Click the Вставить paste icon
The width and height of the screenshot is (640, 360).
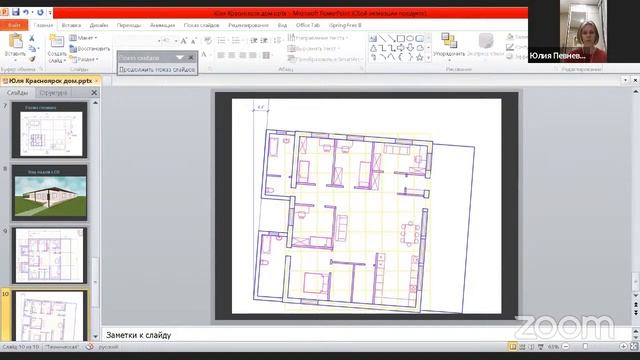click(16, 41)
